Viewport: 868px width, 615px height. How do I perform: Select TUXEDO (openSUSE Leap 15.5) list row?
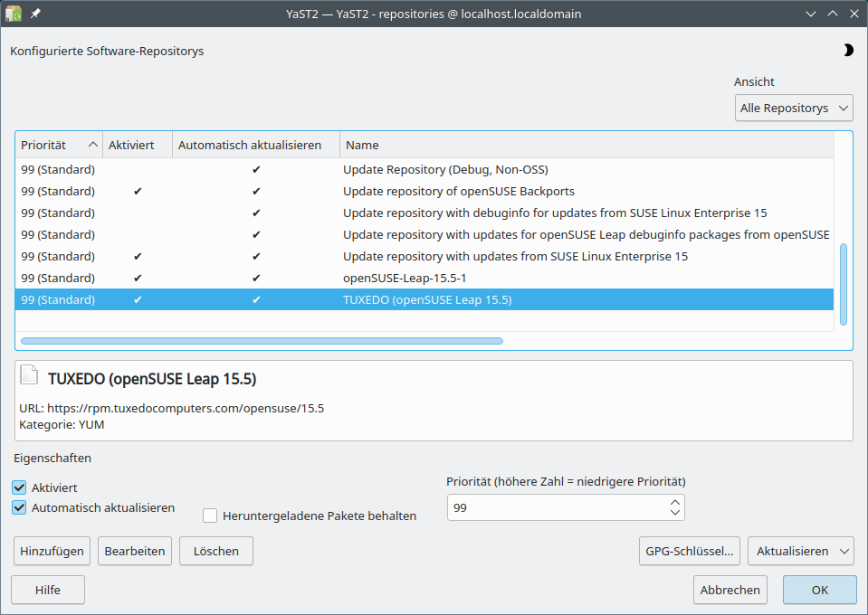click(x=424, y=299)
